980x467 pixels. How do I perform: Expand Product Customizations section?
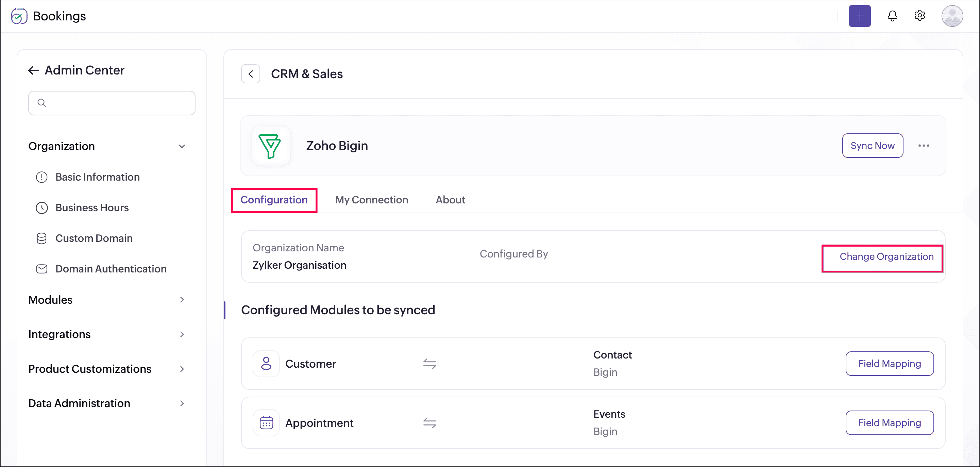click(x=182, y=369)
